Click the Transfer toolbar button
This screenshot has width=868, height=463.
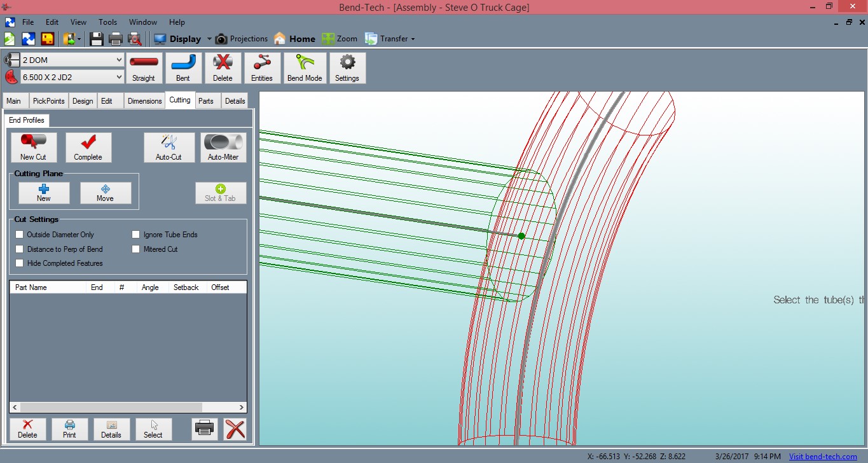coord(387,39)
